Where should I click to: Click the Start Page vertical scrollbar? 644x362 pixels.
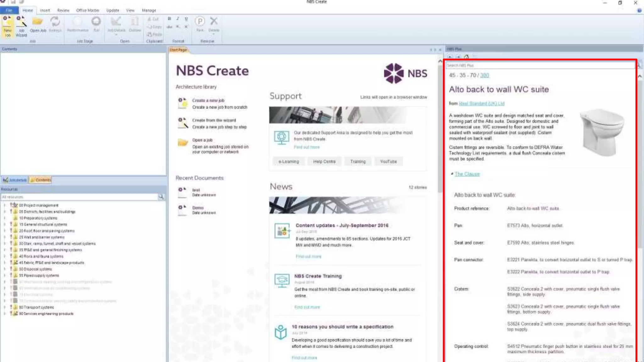pyautogui.click(x=440, y=126)
